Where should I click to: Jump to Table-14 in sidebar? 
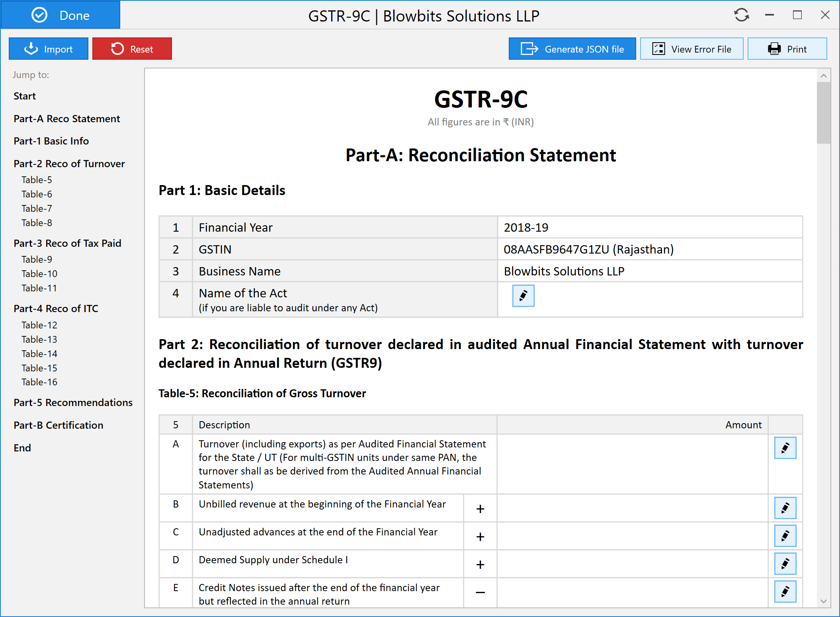coord(39,354)
